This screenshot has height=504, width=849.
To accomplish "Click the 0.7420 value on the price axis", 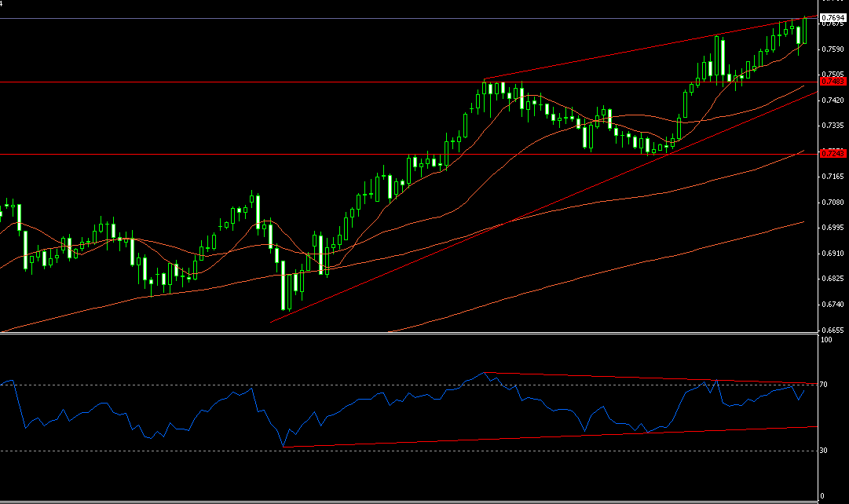I will [833, 100].
